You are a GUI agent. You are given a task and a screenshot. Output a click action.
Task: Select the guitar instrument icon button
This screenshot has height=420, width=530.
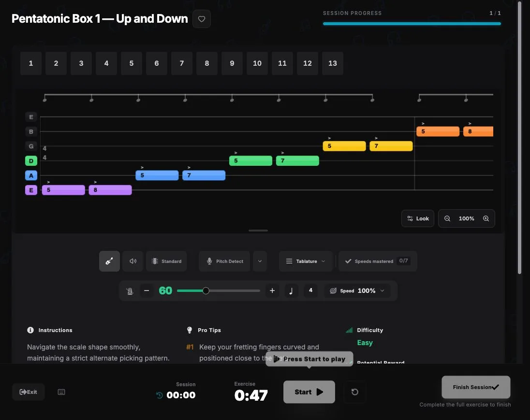109,261
